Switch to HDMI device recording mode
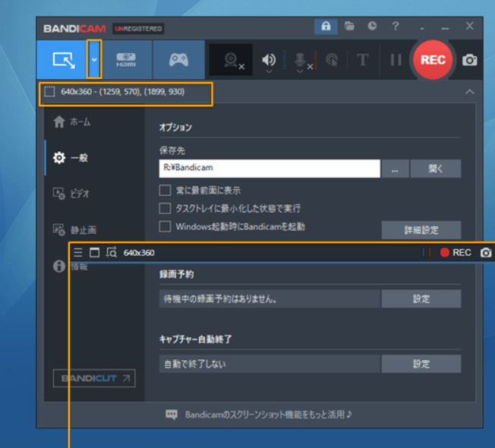 coord(125,59)
